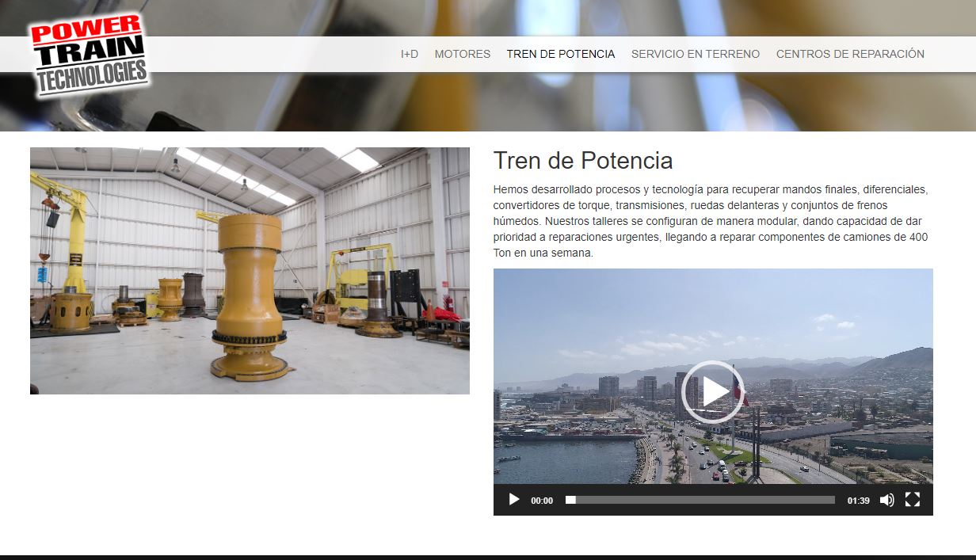Click the Power Train Technologies logo
976x560 pixels.
coord(89,55)
